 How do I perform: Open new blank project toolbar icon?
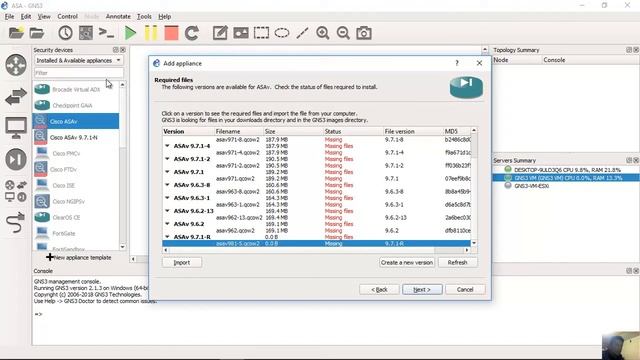16,33
